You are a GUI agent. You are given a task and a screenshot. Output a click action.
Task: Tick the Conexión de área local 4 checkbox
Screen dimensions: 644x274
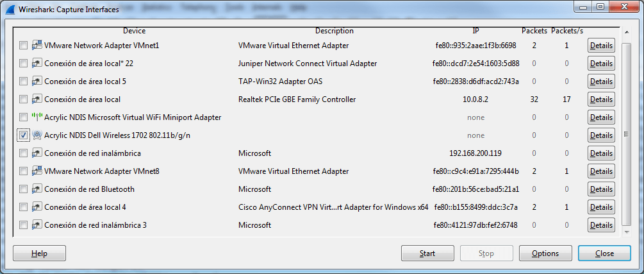pyautogui.click(x=24, y=207)
